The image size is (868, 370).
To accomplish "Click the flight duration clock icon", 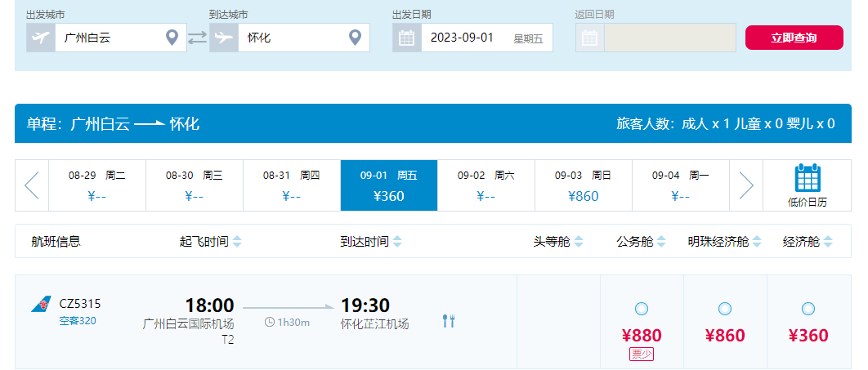I will [x=270, y=322].
